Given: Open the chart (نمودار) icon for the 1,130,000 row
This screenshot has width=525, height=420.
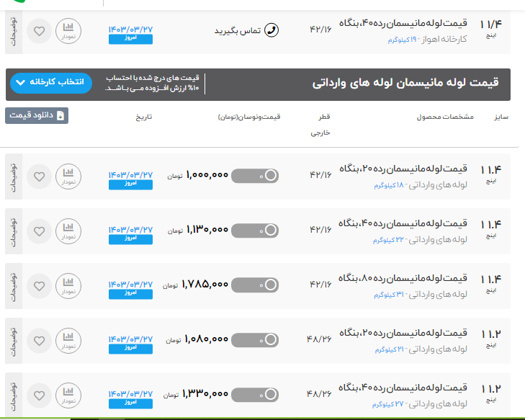Looking at the screenshot, I should (x=68, y=231).
